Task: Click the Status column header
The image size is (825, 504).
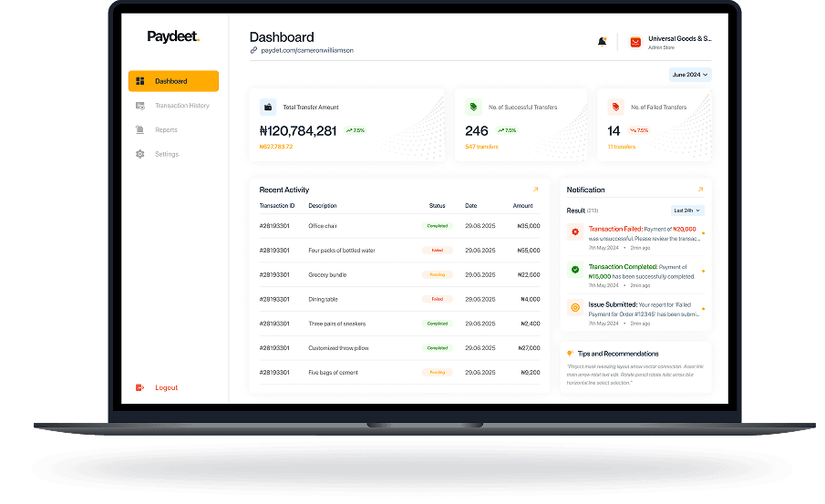Action: point(438,206)
